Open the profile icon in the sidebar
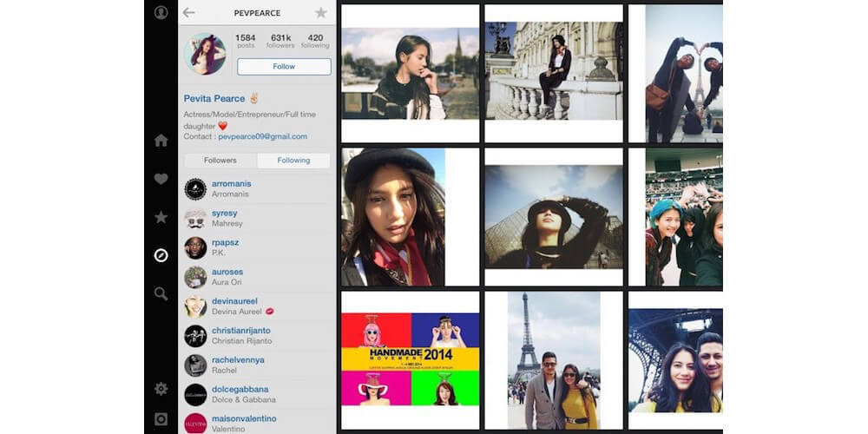The height and width of the screenshot is (434, 868). [x=161, y=12]
